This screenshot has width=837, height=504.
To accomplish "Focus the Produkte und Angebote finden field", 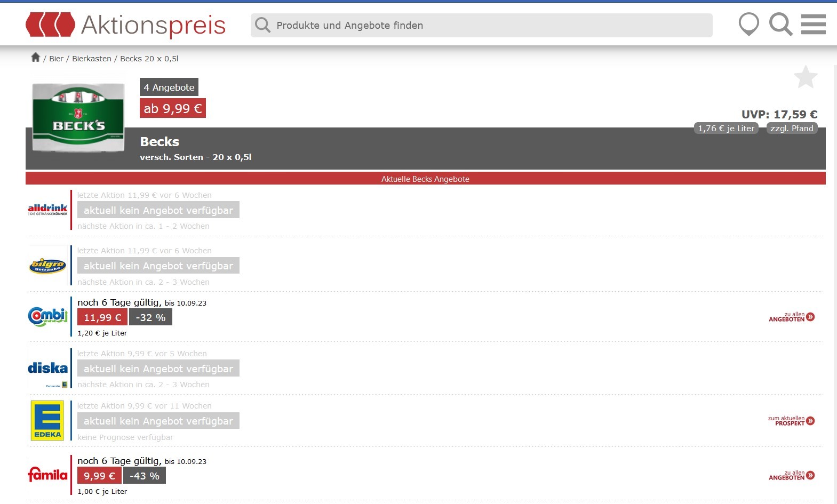I will (481, 25).
